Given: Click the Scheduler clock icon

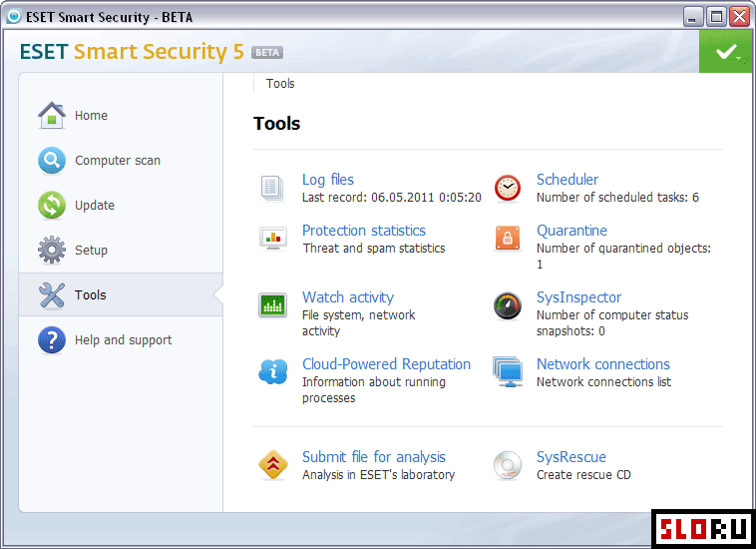Looking at the screenshot, I should (x=508, y=188).
